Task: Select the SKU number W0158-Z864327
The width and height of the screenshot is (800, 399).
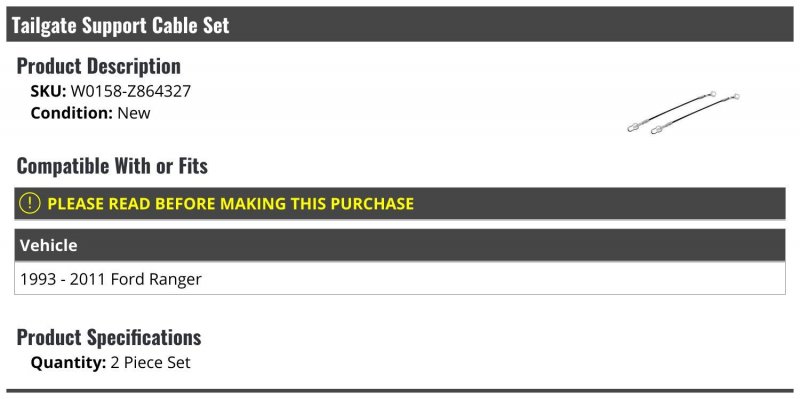Action: [x=131, y=91]
